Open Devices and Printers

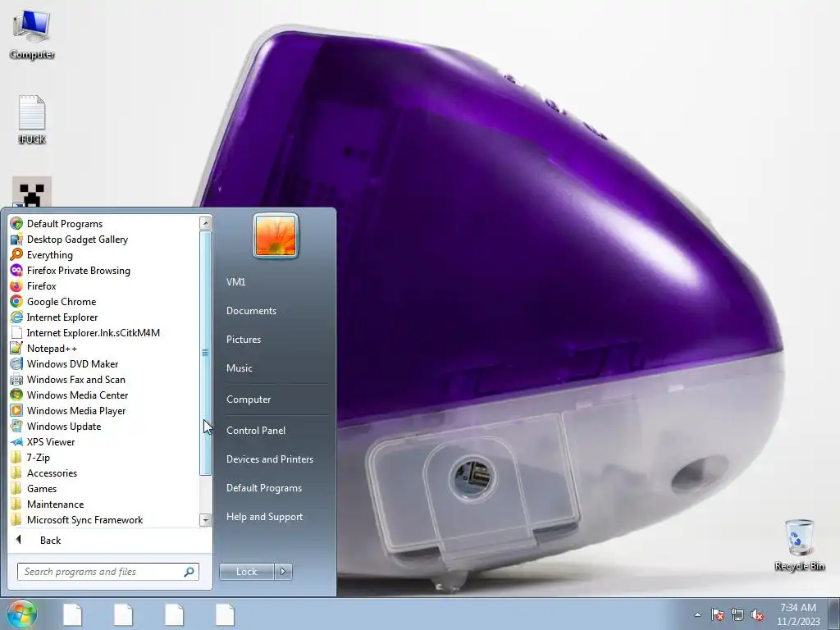(x=269, y=459)
